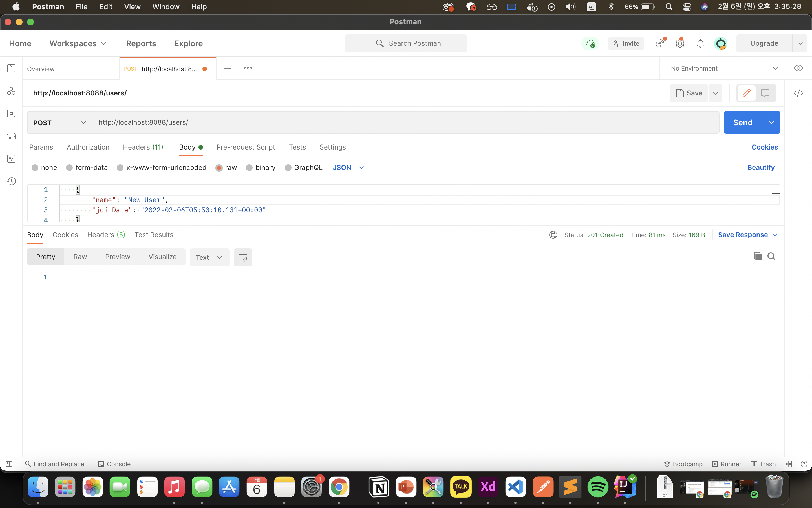Open the help question mark icon

[804, 464]
